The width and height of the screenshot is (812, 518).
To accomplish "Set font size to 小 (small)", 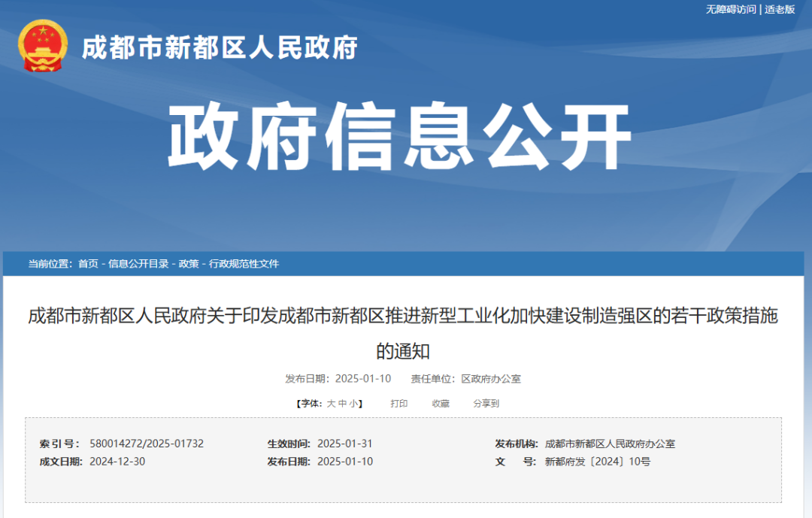I will [353, 404].
